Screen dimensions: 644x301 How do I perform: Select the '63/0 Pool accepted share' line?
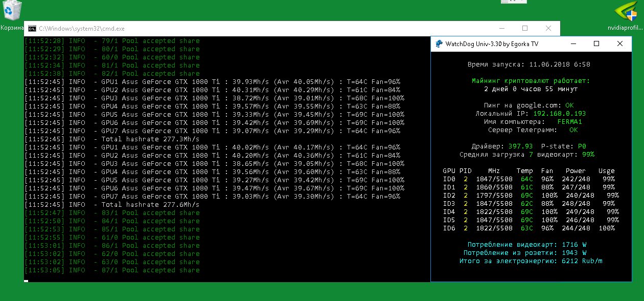pos(112,262)
